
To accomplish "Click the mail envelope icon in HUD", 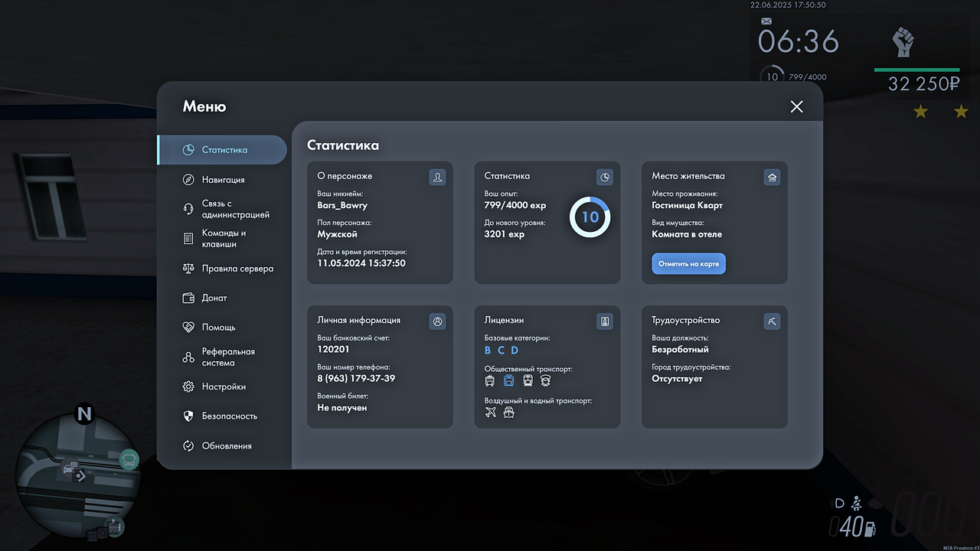I will coord(766,21).
